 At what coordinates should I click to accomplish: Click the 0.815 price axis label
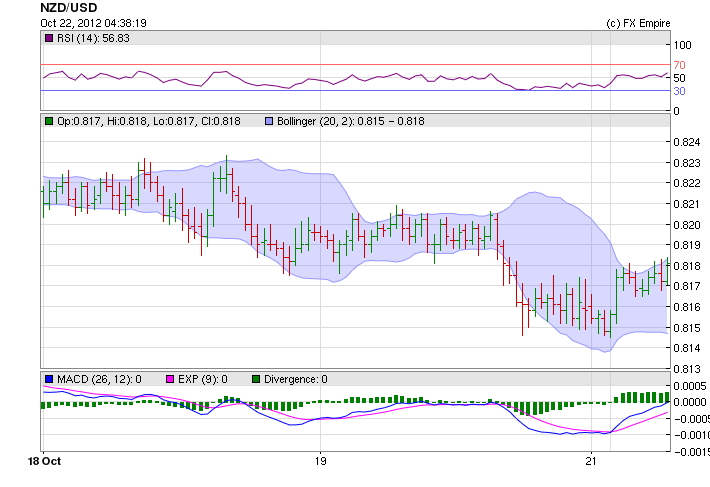[687, 328]
